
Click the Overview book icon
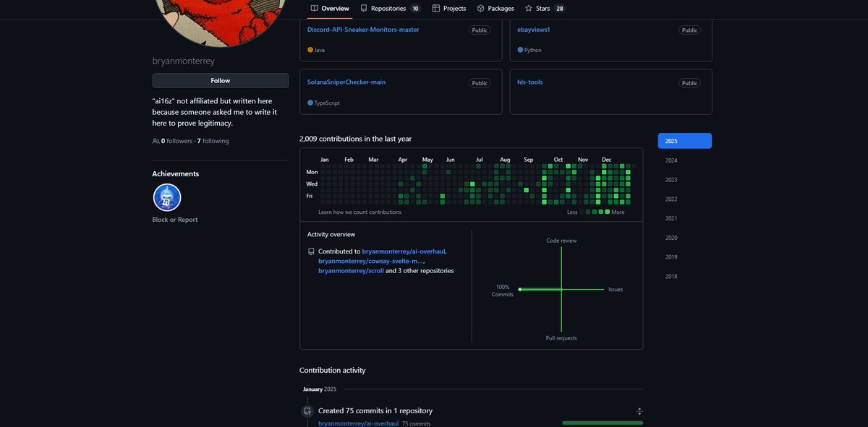(315, 9)
